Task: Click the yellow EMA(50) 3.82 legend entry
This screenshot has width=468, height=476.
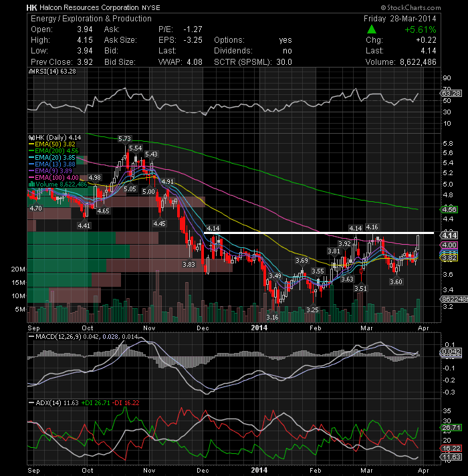Action: click(x=52, y=144)
